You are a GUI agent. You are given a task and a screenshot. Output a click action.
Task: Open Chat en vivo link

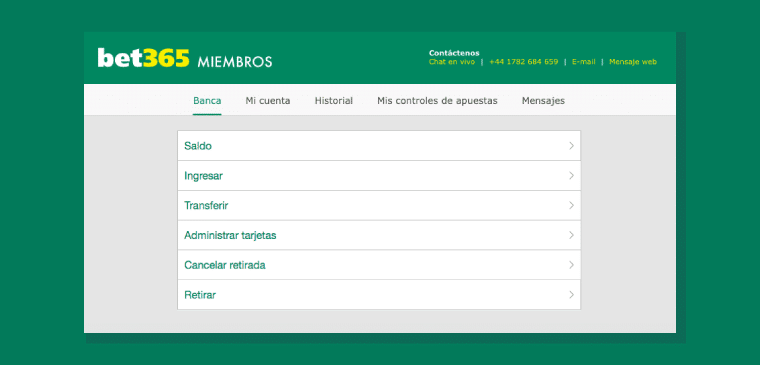pos(452,62)
